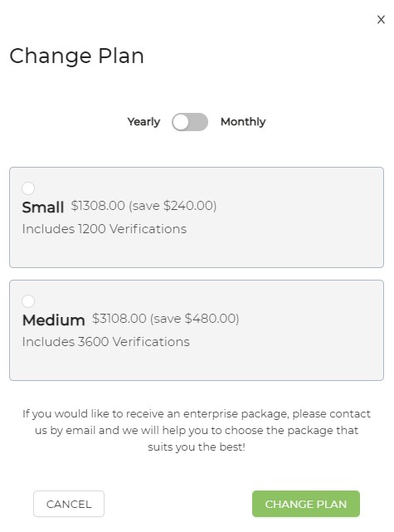The image size is (394, 532).
Task: Select the Medium plan radio button
Action: point(28,301)
